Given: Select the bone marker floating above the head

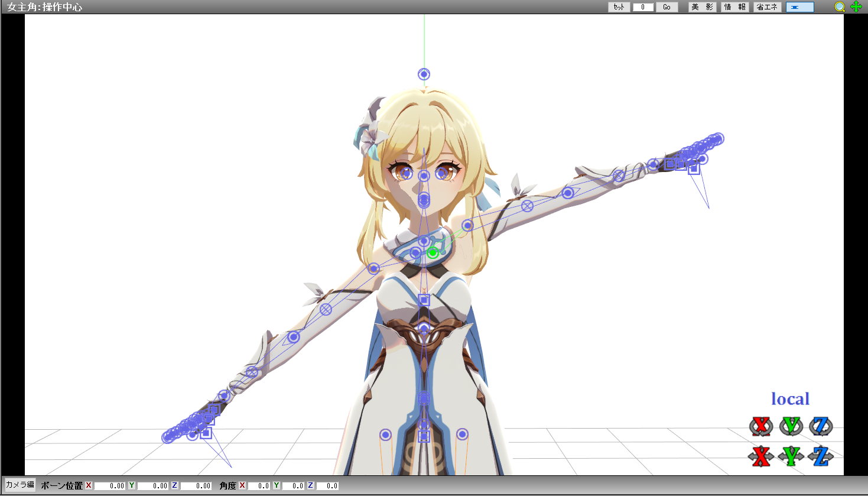Looking at the screenshot, I should tap(424, 74).
